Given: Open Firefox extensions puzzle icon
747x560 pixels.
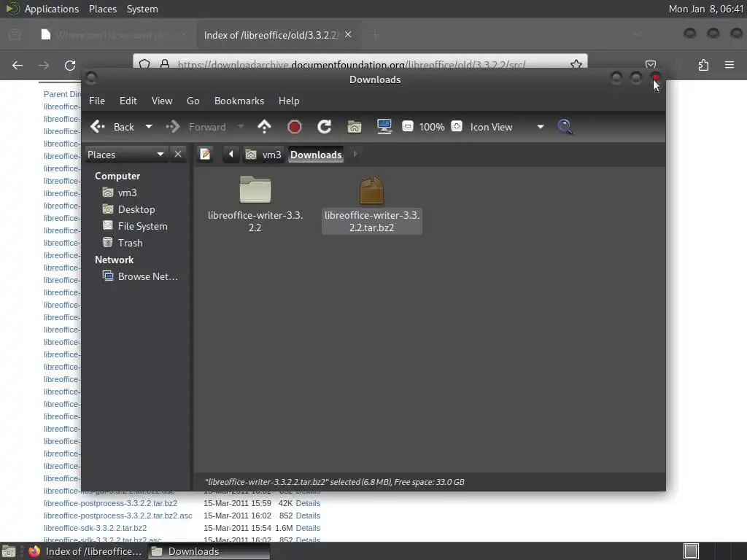Looking at the screenshot, I should pos(703,65).
